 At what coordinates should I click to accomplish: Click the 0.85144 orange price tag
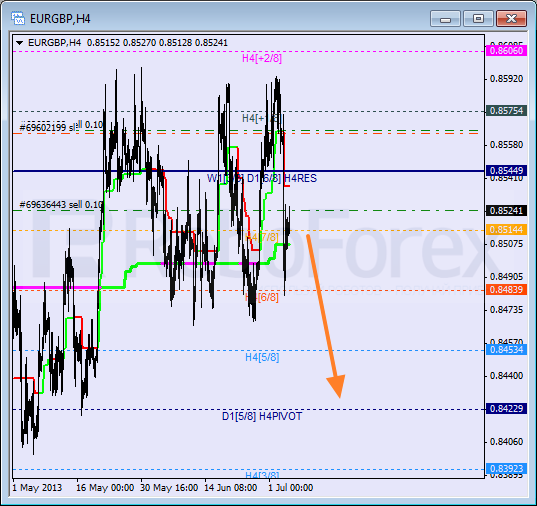506,230
